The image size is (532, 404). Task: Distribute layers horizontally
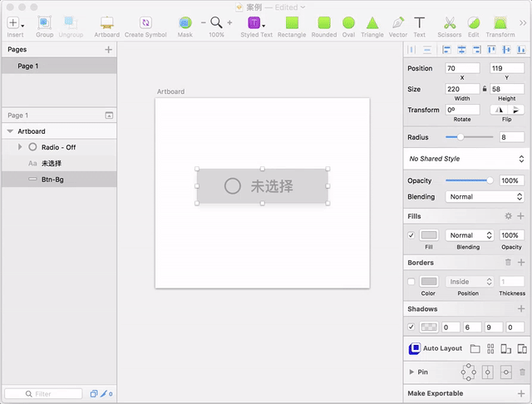tap(411, 50)
